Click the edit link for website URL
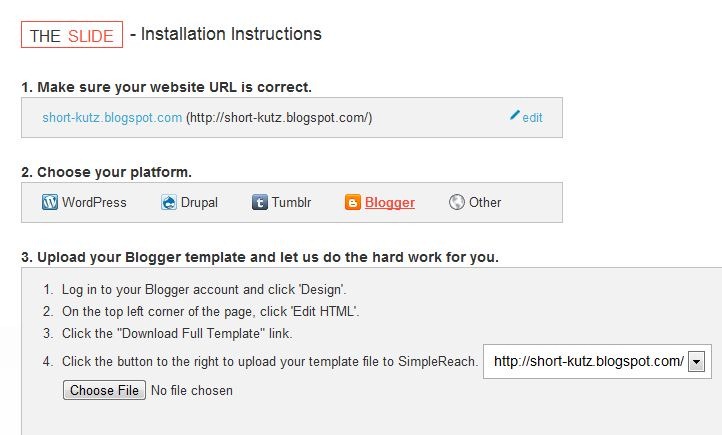 click(532, 118)
